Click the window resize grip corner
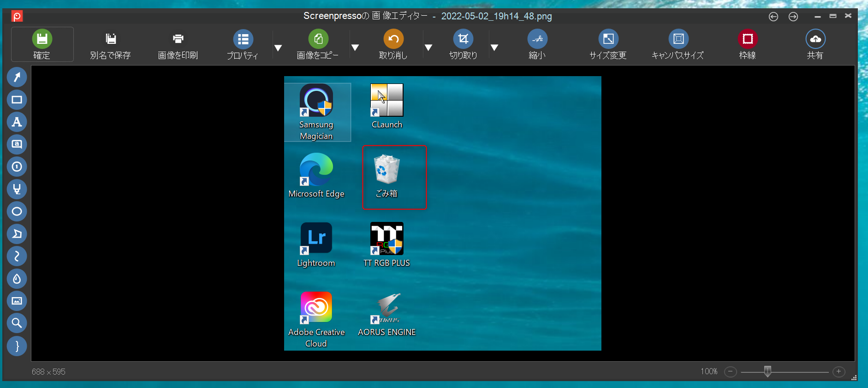The height and width of the screenshot is (388, 868). (x=854, y=377)
